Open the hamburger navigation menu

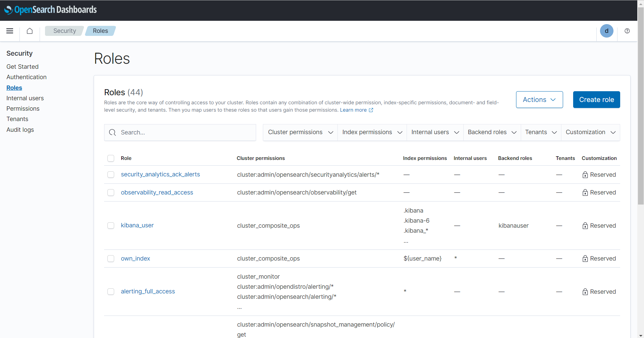point(10,31)
